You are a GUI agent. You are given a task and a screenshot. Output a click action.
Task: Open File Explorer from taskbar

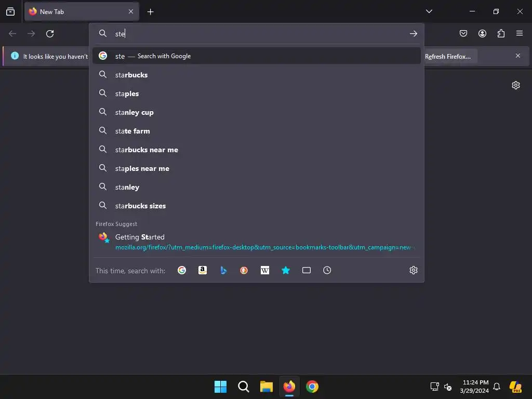[x=267, y=387]
